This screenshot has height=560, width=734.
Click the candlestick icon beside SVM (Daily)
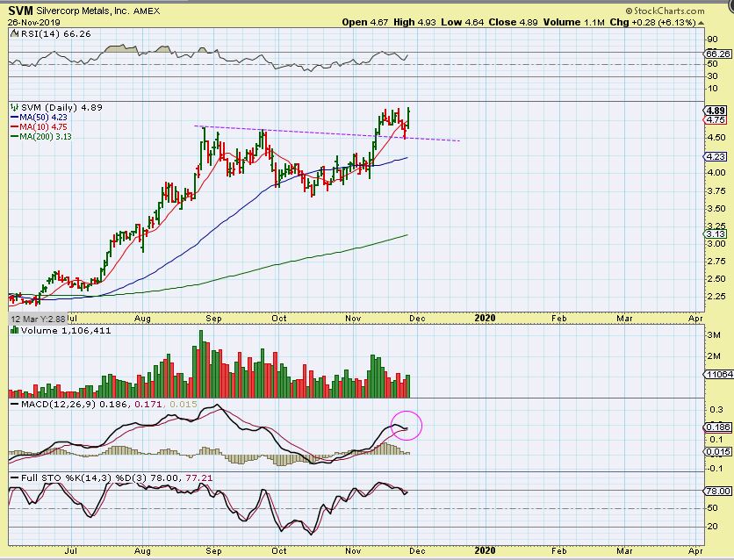point(15,107)
